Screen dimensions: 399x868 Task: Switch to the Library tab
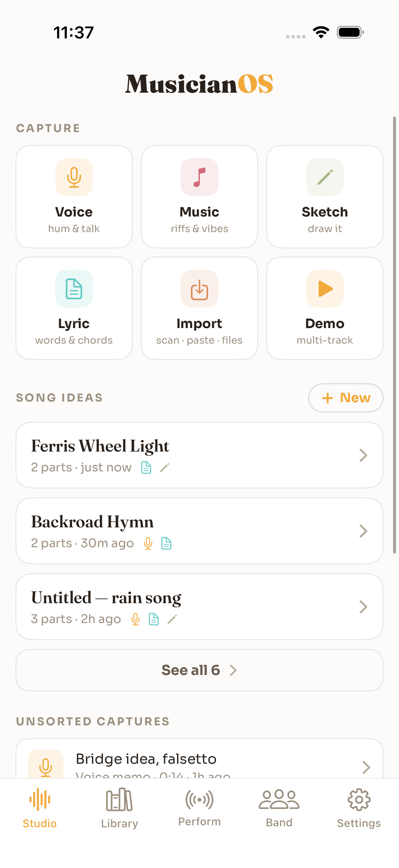[x=119, y=808]
